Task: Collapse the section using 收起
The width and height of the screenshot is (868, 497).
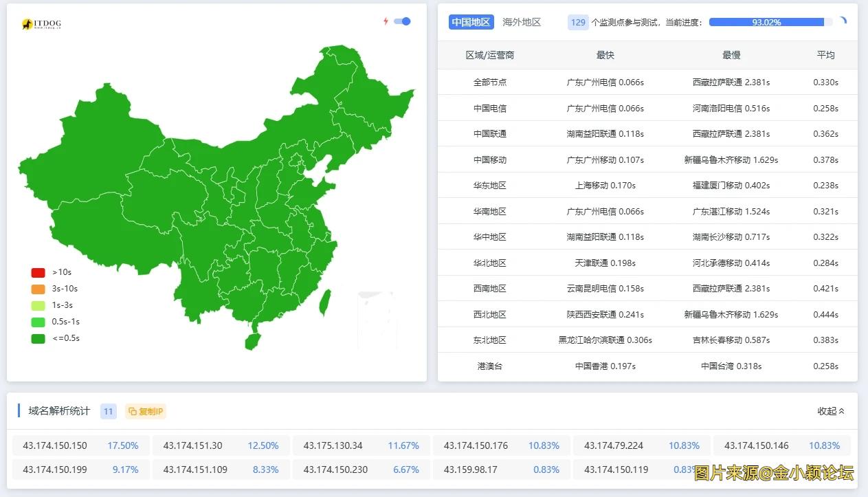Action: coord(830,411)
